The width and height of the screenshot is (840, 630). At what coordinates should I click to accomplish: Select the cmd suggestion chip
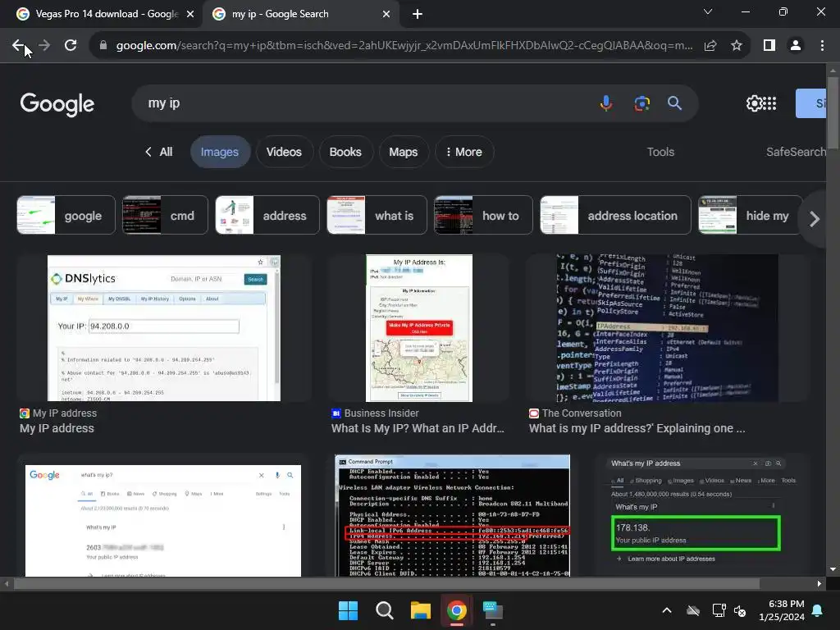(165, 216)
